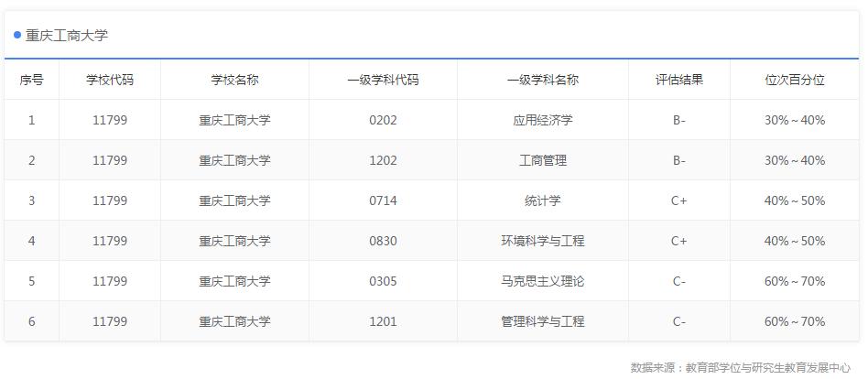The image size is (868, 379).
Task: Click discipline code 0714
Action: tap(383, 200)
